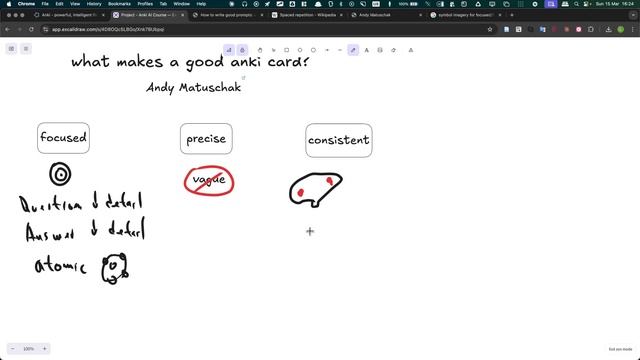Switch to the Anki browser tab

coord(69,15)
